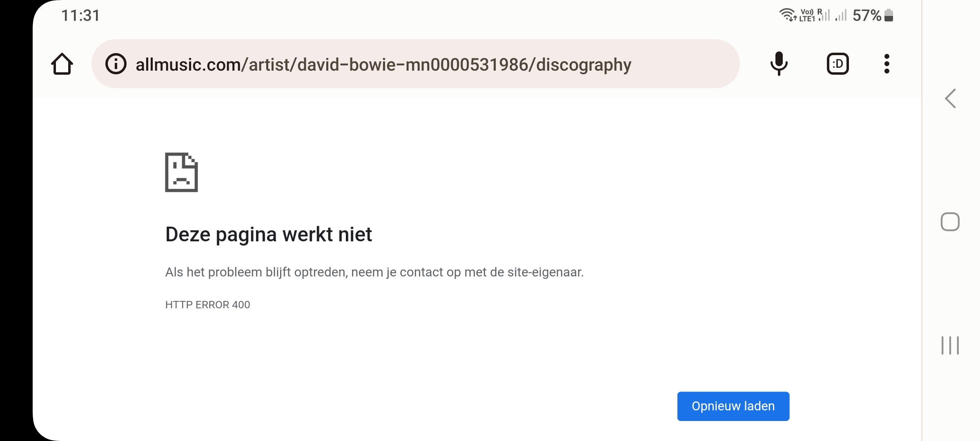Tap the second SIM signal strength bars
This screenshot has width=980, height=441.
tap(841, 16)
